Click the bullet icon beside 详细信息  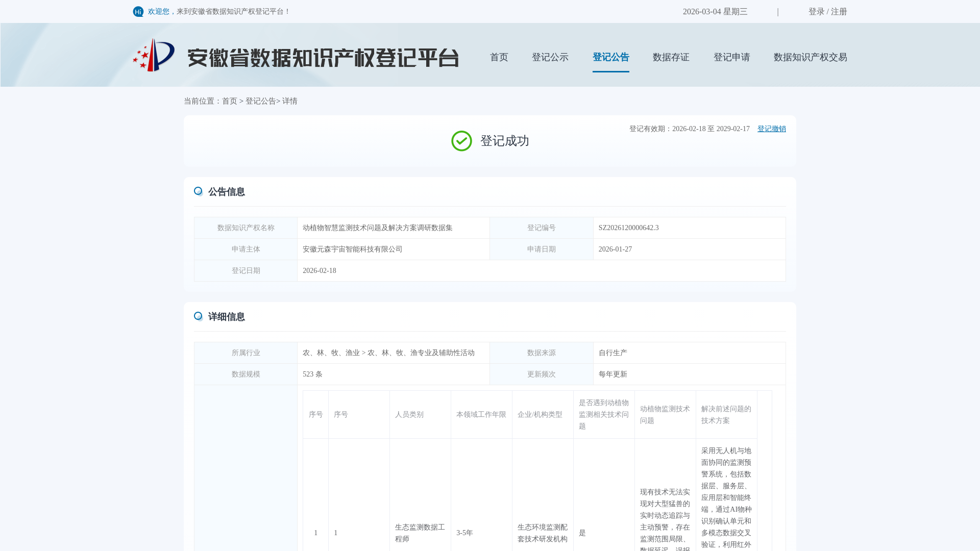point(199,316)
